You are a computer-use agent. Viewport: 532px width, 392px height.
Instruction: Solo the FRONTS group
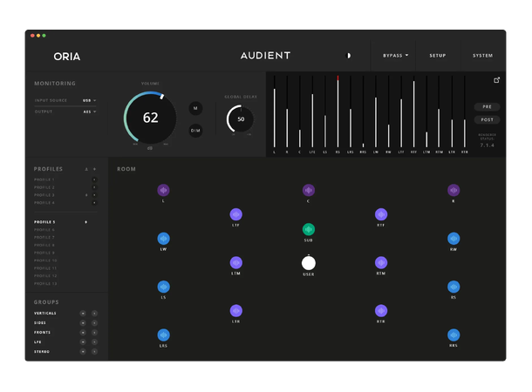pyautogui.click(x=95, y=333)
